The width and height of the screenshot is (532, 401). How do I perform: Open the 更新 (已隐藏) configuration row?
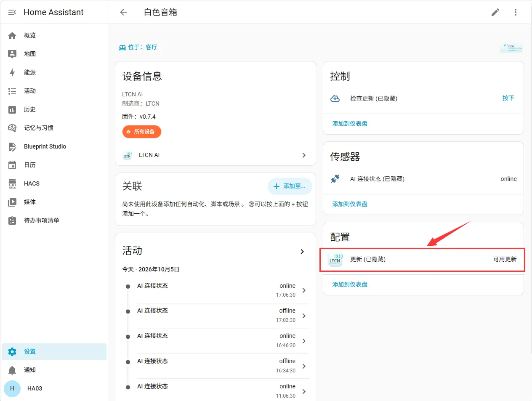pyautogui.click(x=423, y=259)
